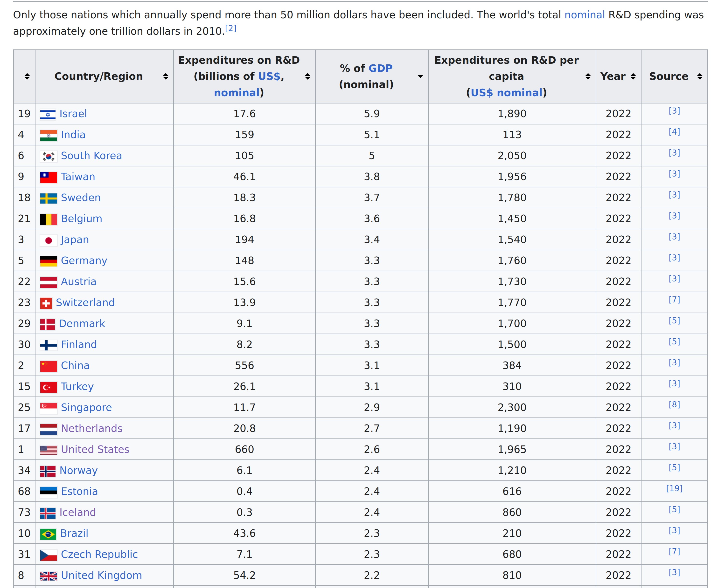Sort table by rank number column
The image size is (711, 588).
[x=27, y=76]
